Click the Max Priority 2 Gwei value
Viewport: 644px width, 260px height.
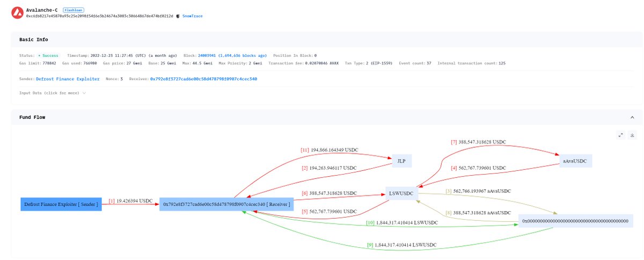255,63
